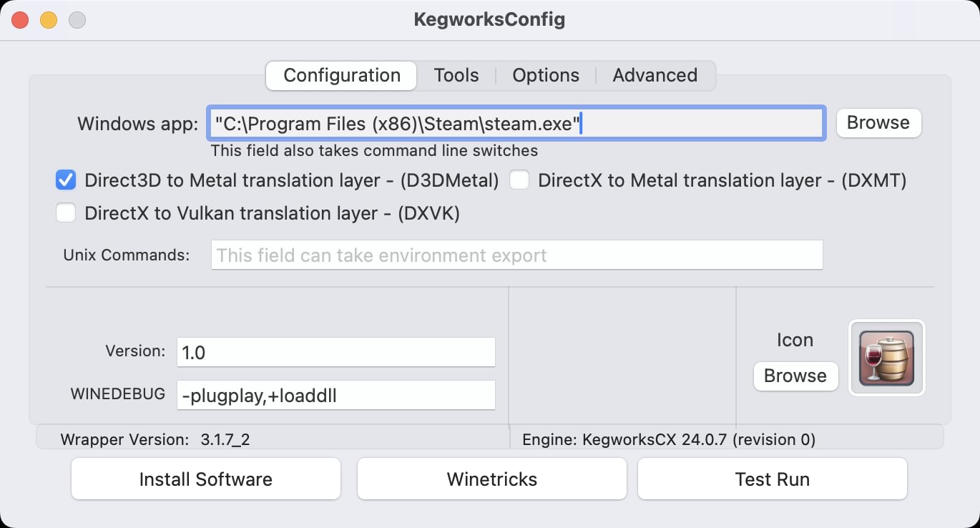Viewport: 980px width, 528px height.
Task: Disable the D3DMetal translation layer checkbox
Action: point(66,181)
